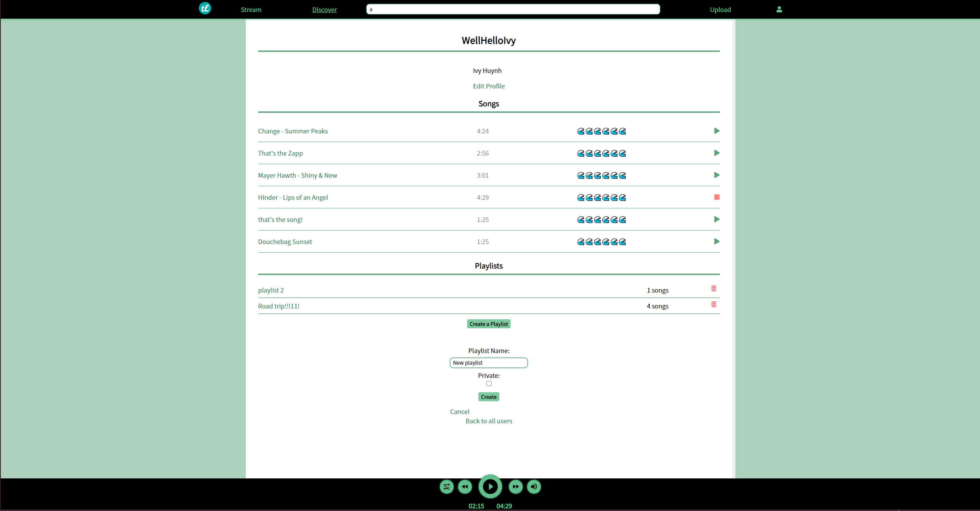This screenshot has width=980, height=511.
Task: Play the song That's the Zapp
Action: 717,153
